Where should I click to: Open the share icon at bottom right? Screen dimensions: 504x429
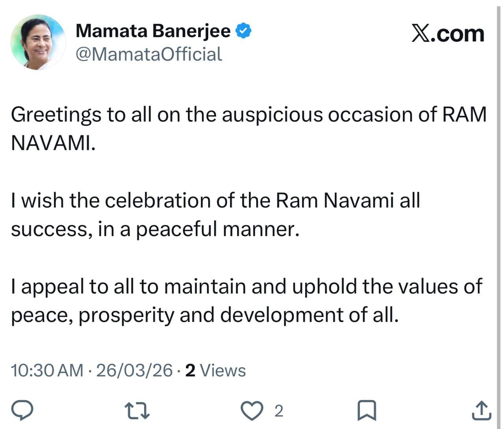[x=481, y=411]
